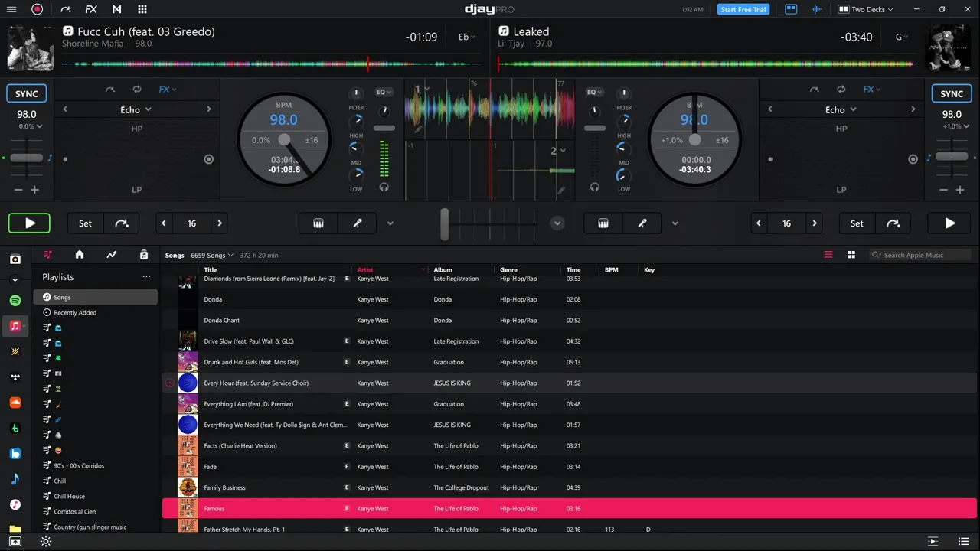This screenshot has width=980, height=551.
Task: Click the crossfader handle
Action: [444, 223]
